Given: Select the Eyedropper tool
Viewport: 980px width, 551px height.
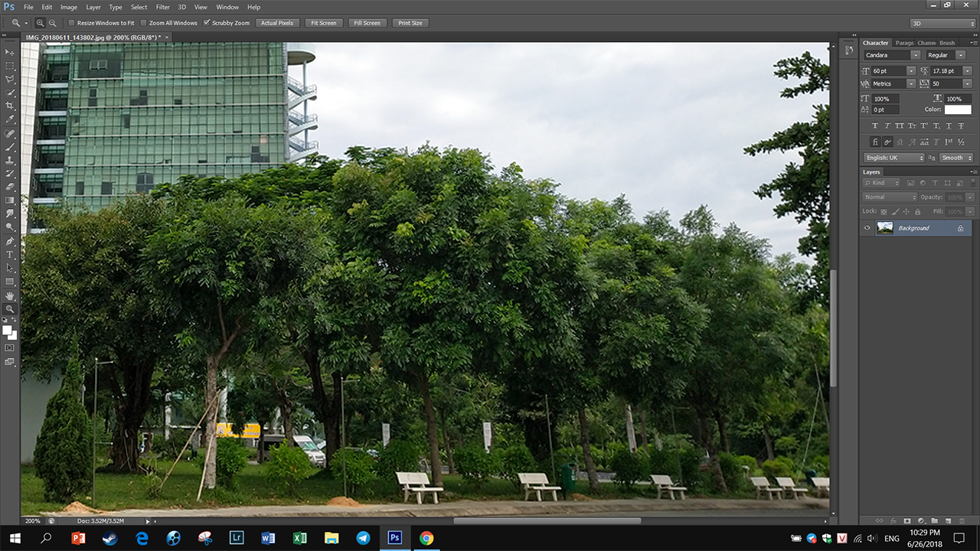Looking at the screenshot, I should tap(10, 119).
